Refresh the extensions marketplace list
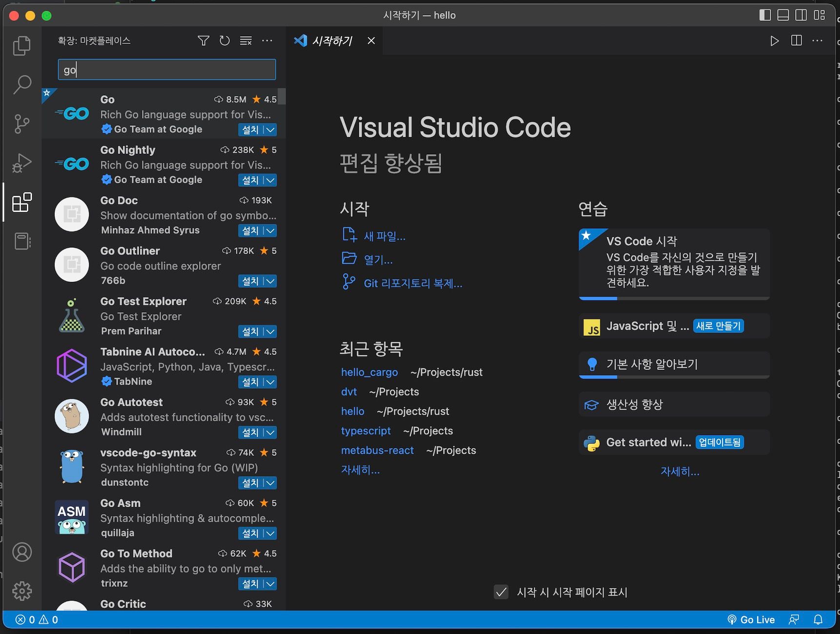The width and height of the screenshot is (840, 634). [x=224, y=41]
